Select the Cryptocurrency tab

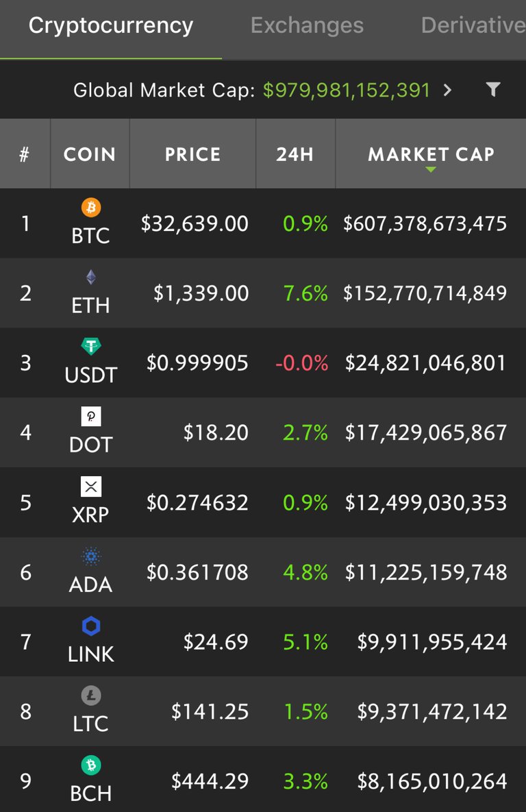coord(111,25)
